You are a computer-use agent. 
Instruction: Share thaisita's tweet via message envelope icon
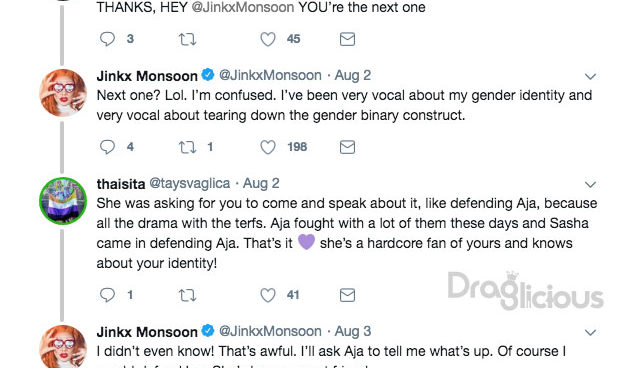pyautogui.click(x=347, y=295)
